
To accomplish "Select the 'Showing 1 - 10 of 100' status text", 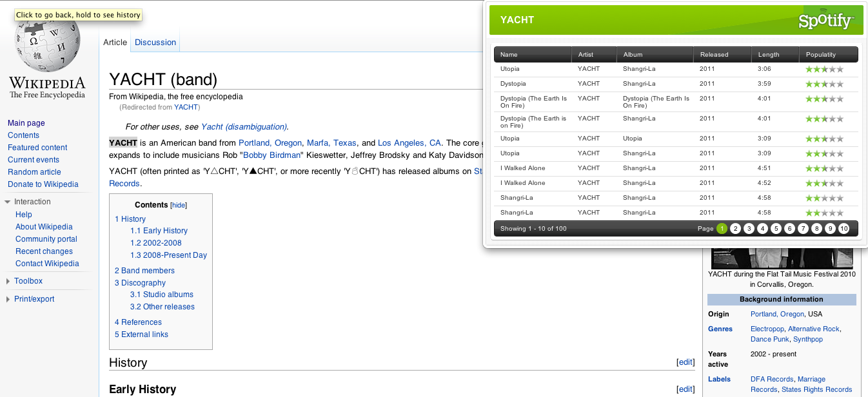I will (x=533, y=229).
